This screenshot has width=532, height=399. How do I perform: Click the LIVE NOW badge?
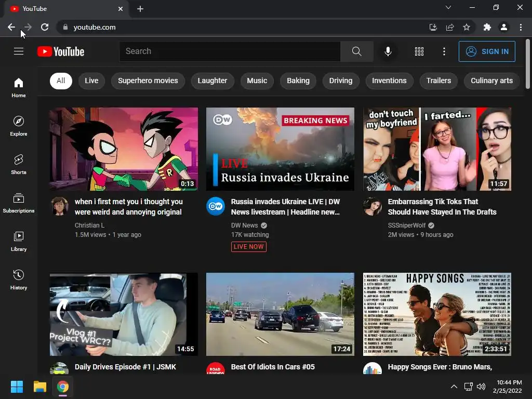click(249, 247)
